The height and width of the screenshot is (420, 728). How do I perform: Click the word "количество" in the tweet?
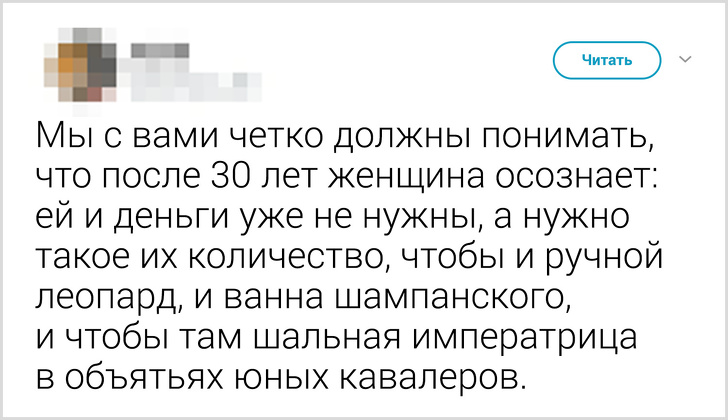coord(296,259)
